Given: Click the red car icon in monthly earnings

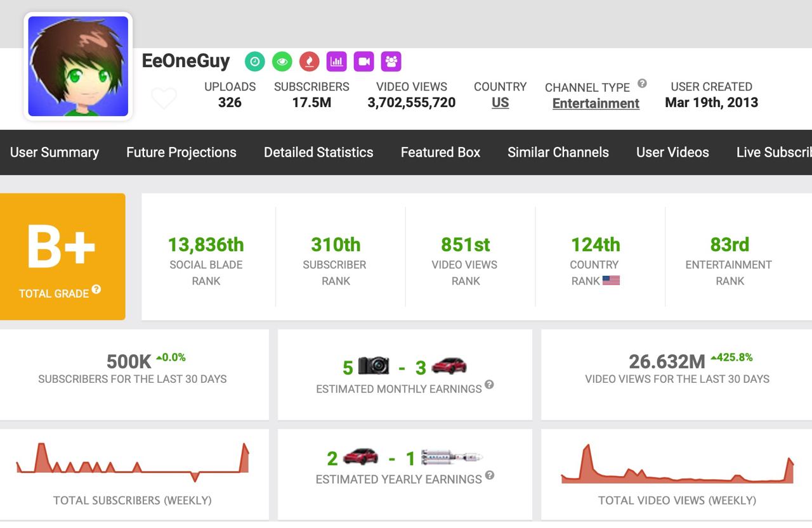Looking at the screenshot, I should tap(449, 366).
